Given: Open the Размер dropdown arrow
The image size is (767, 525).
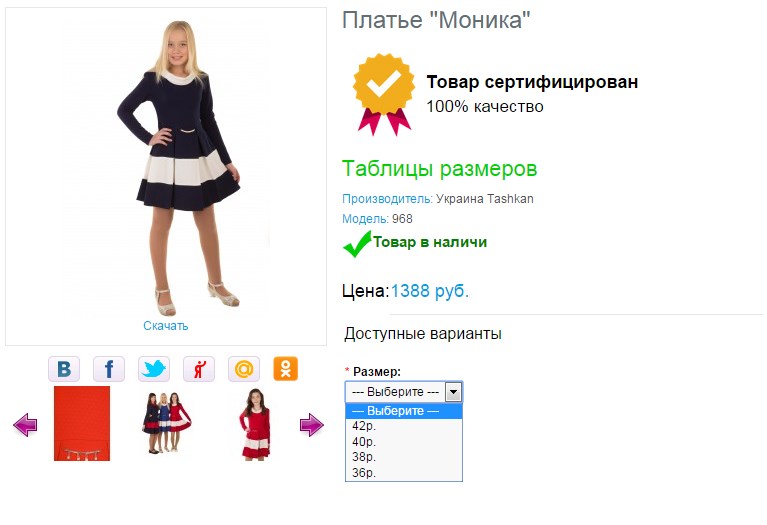Looking at the screenshot, I should point(453,391).
